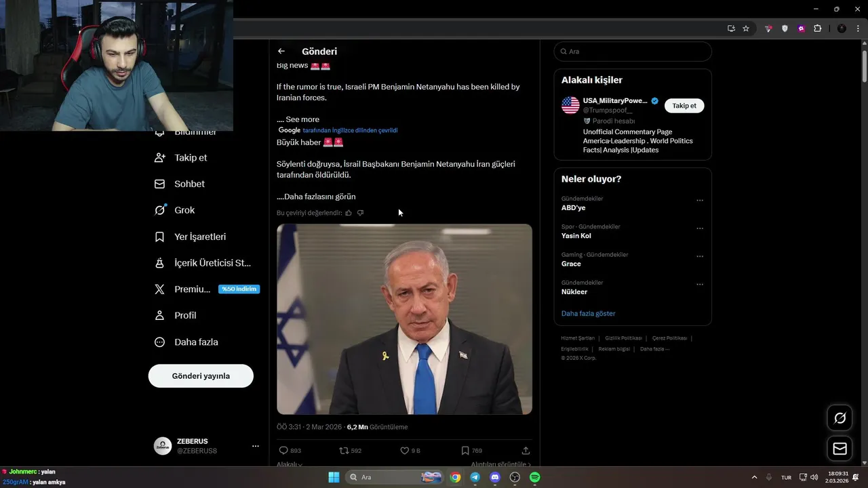Rate translation with thumbs up
Viewport: 868px width, 488px height.
pyautogui.click(x=349, y=213)
